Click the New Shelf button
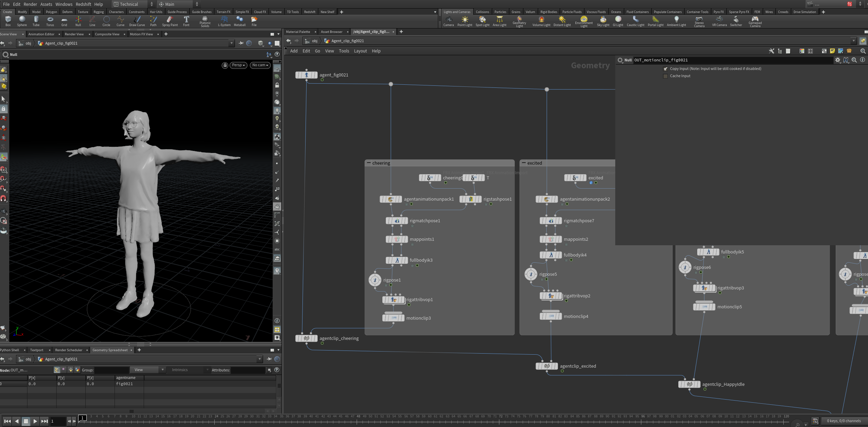 pyautogui.click(x=327, y=12)
